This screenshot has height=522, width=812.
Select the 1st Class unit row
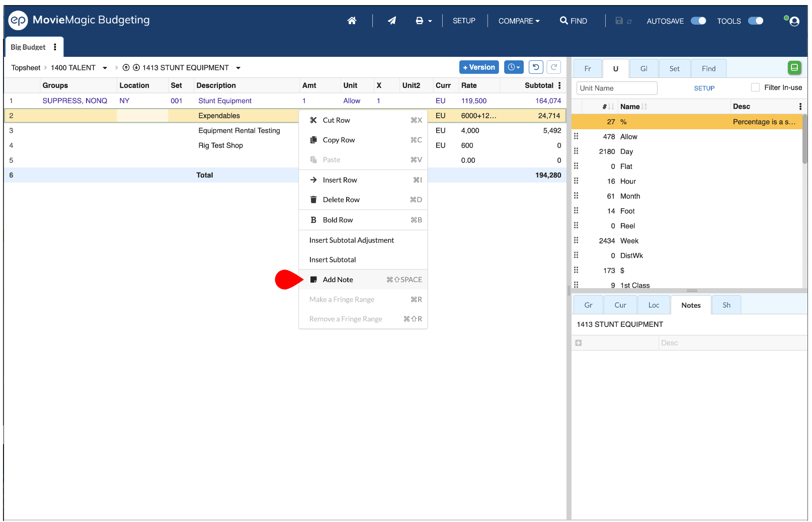pyautogui.click(x=687, y=285)
